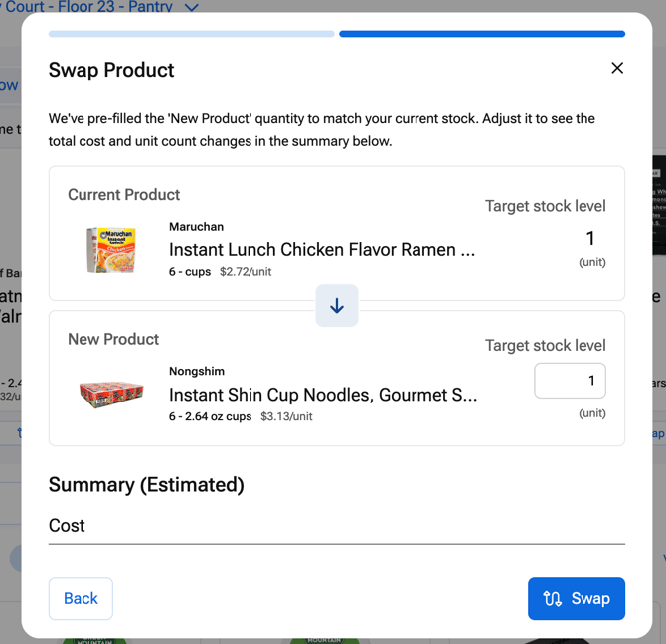
Task: Click the Instant Lunch Chicken Flavor Ramen title
Action: [x=321, y=249]
